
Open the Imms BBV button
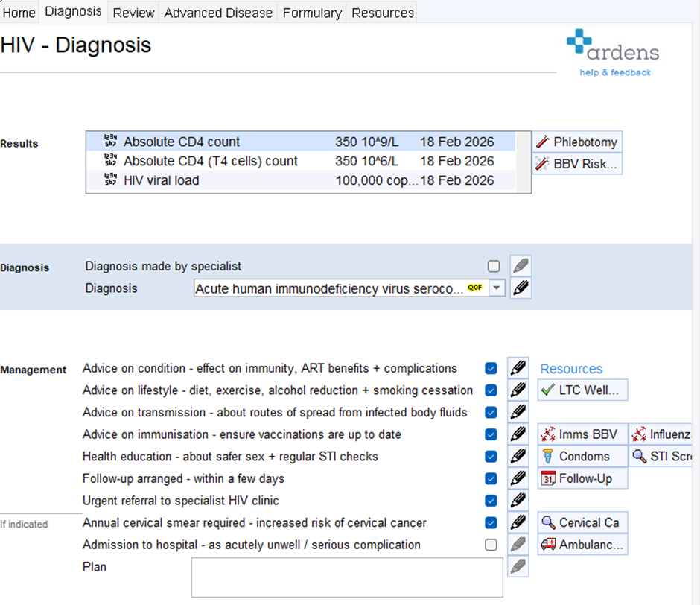pos(582,434)
